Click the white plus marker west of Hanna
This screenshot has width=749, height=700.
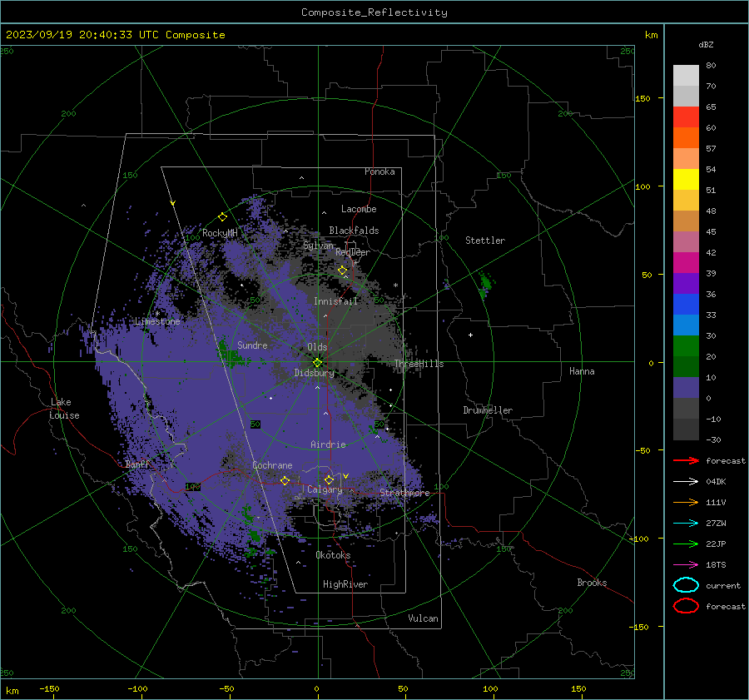point(470,335)
